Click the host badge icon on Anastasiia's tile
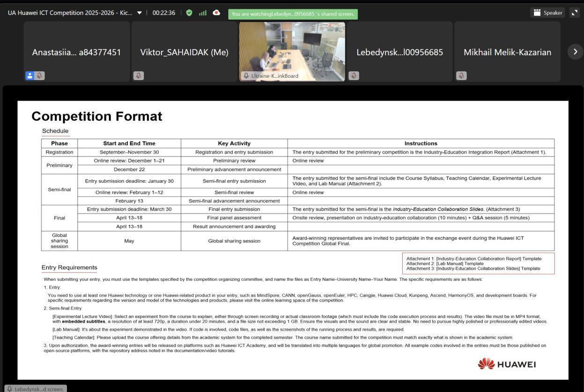Viewport: 584px width, 392px height. (30, 75)
